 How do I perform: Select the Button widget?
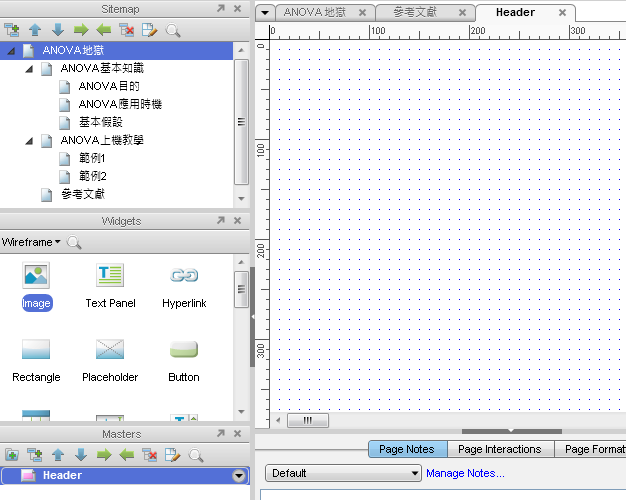(184, 360)
